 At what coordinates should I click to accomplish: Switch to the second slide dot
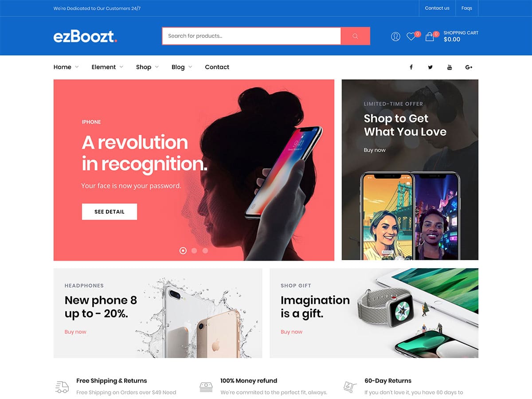[x=194, y=250]
